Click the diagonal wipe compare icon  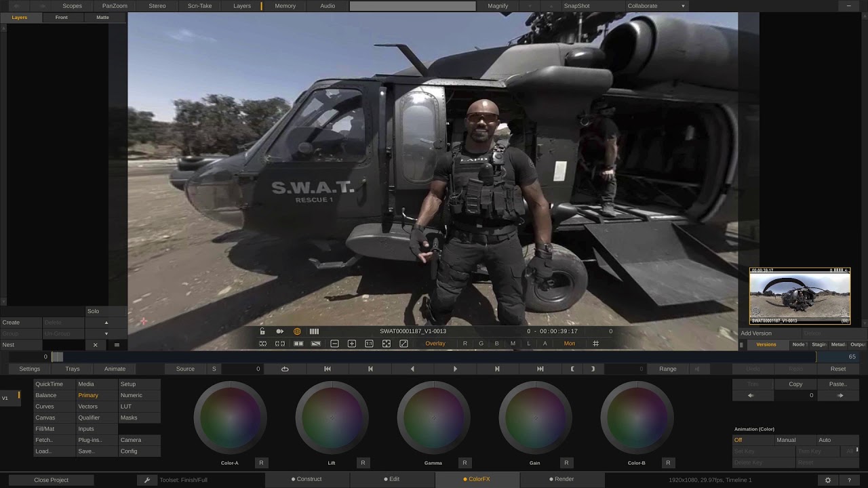tap(315, 344)
